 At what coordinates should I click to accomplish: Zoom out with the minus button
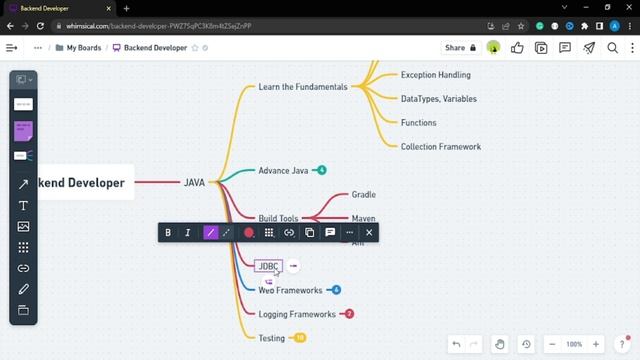pos(552,344)
